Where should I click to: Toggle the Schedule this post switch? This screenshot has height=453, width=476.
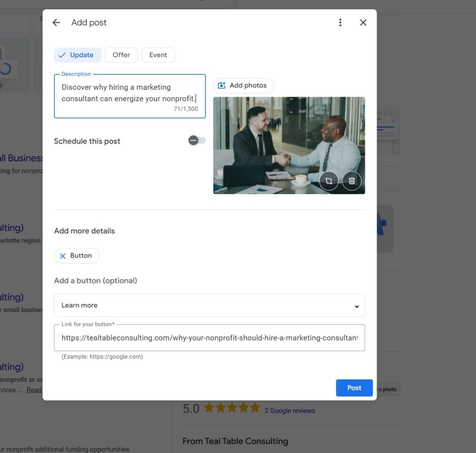(x=197, y=140)
